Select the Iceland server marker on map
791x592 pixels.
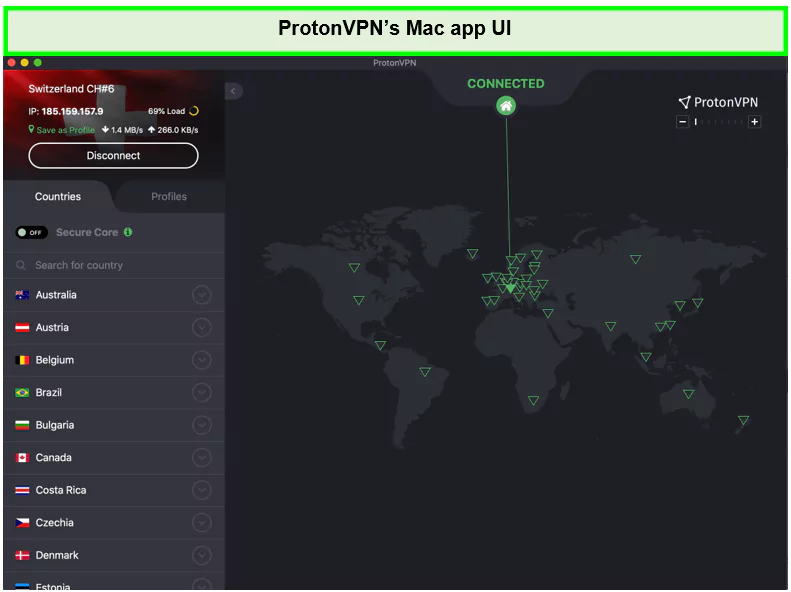tap(472, 254)
